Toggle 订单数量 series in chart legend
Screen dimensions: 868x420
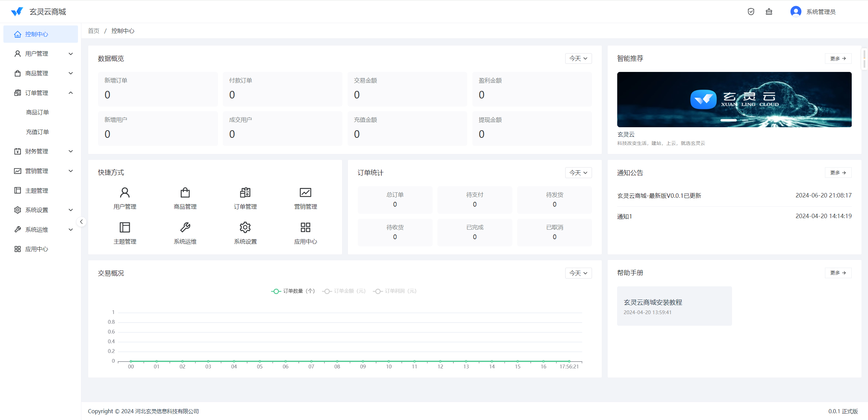click(293, 291)
